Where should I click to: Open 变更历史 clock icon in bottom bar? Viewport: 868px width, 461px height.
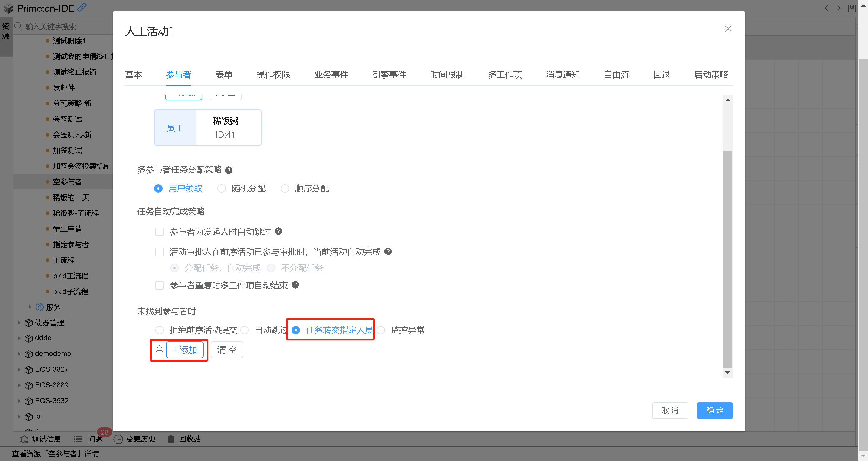click(x=118, y=439)
